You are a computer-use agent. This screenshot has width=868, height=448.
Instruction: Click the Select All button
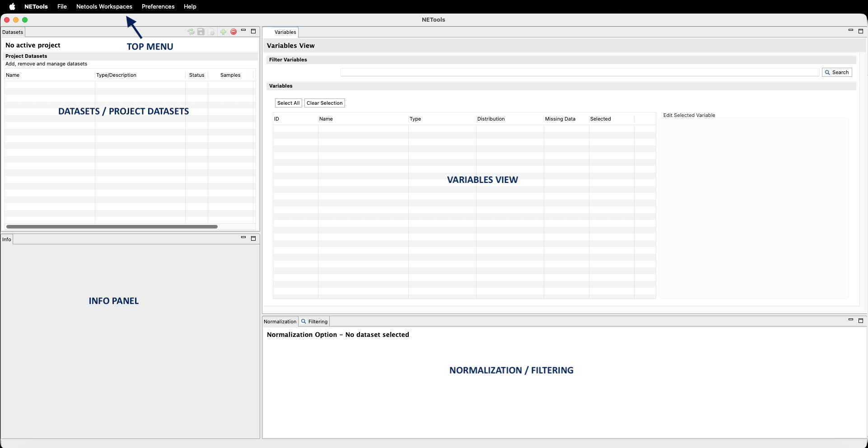[x=288, y=103]
